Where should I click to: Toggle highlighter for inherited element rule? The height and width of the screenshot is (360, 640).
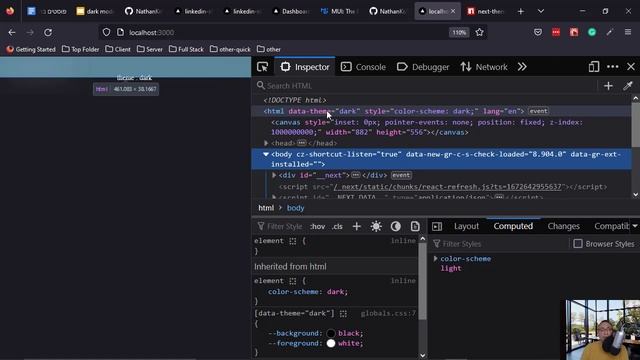click(x=293, y=281)
